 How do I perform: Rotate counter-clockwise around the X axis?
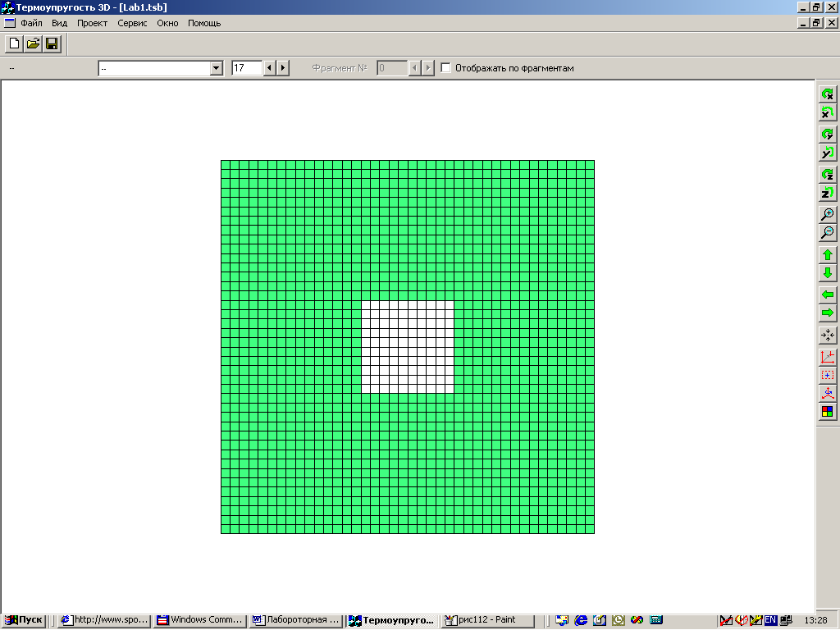828,112
